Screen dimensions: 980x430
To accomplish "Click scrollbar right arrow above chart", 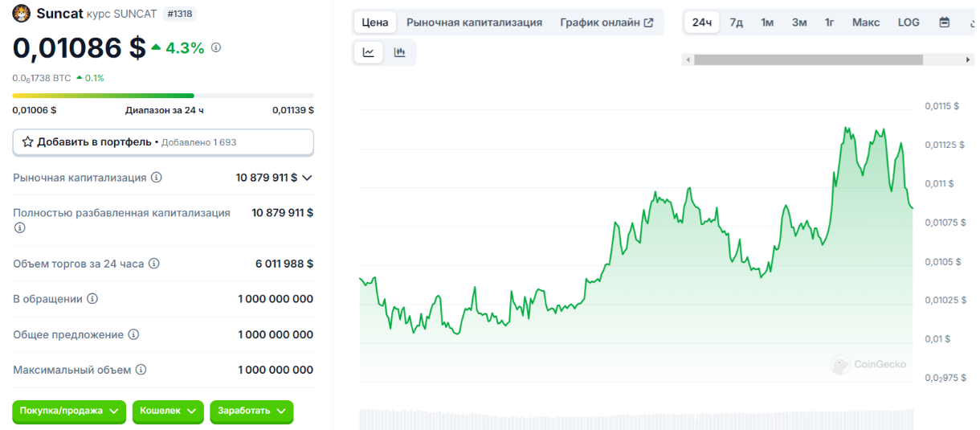I will [968, 59].
